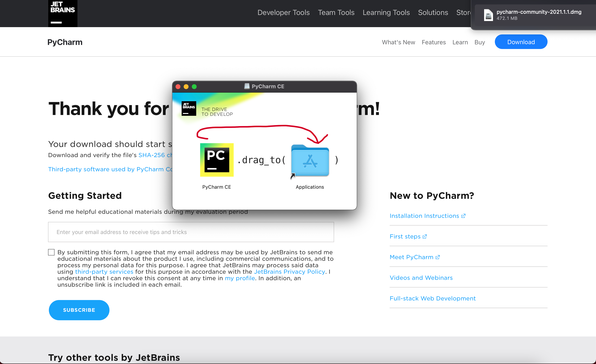This screenshot has height=364, width=596.
Task: Open SHA-256 checksum link
Action: point(155,155)
